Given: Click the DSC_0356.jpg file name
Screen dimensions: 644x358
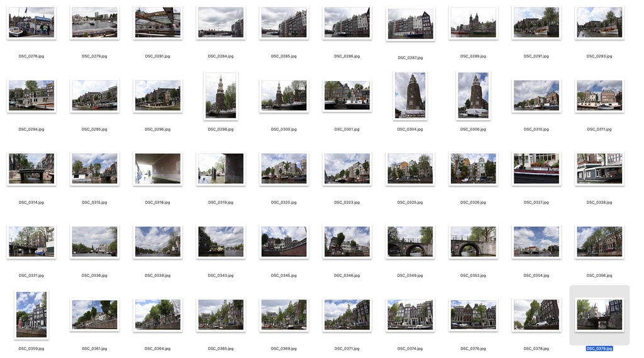Looking at the screenshot, I should click(599, 276).
